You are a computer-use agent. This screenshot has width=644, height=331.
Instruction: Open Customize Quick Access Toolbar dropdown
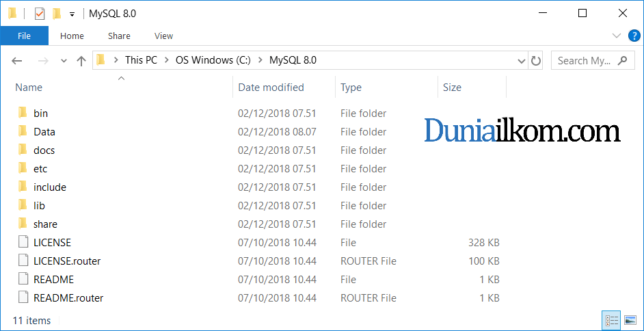point(72,14)
